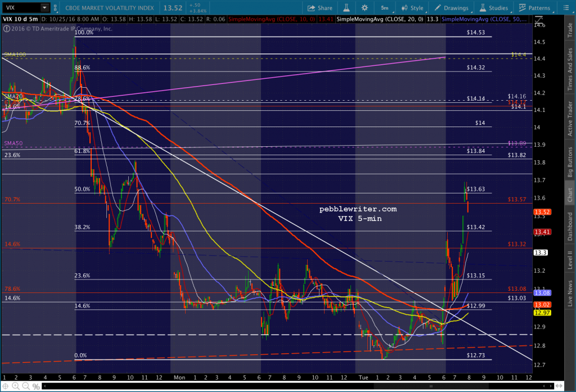Click the 0.0% retracement label
576x392 pixels.
tap(80, 355)
